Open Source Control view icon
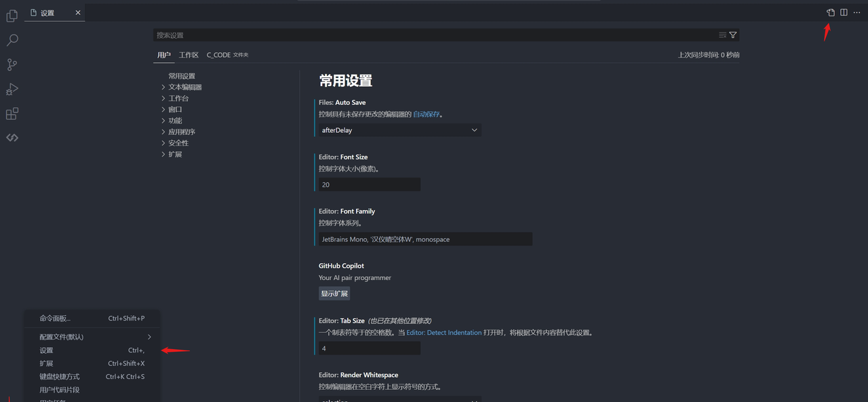 12,65
